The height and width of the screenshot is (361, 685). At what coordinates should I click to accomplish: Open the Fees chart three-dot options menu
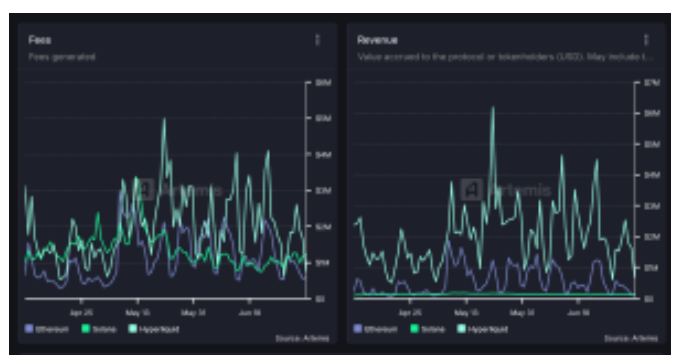318,40
